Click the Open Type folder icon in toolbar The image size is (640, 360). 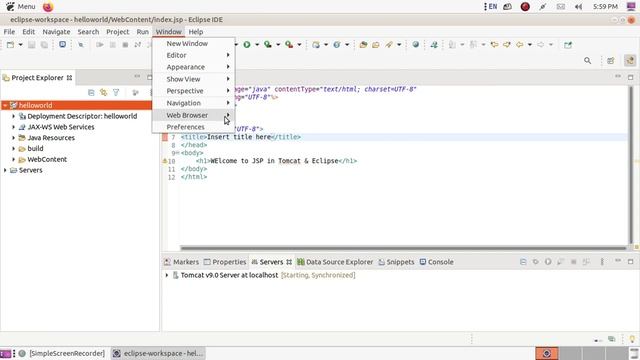pos(363,44)
